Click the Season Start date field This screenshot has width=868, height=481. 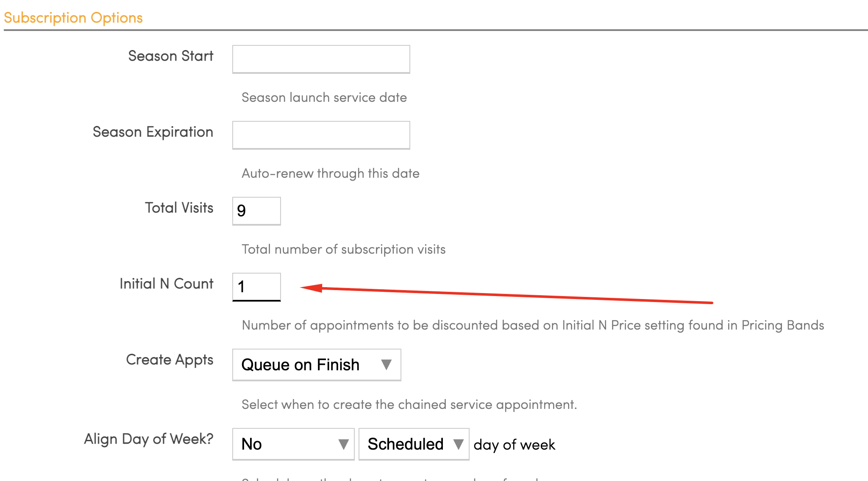point(321,59)
